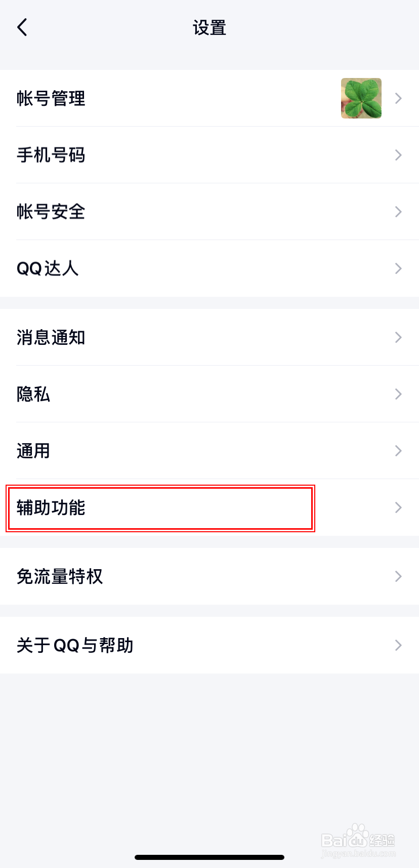419x868 pixels.
Task: Tap the chevron beside 免流量特权
Action: (x=398, y=576)
